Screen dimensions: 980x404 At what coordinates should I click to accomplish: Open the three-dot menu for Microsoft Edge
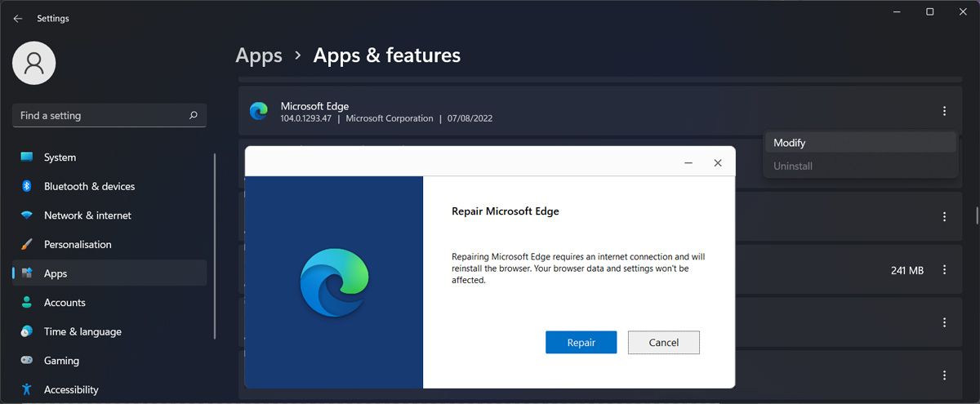944,111
